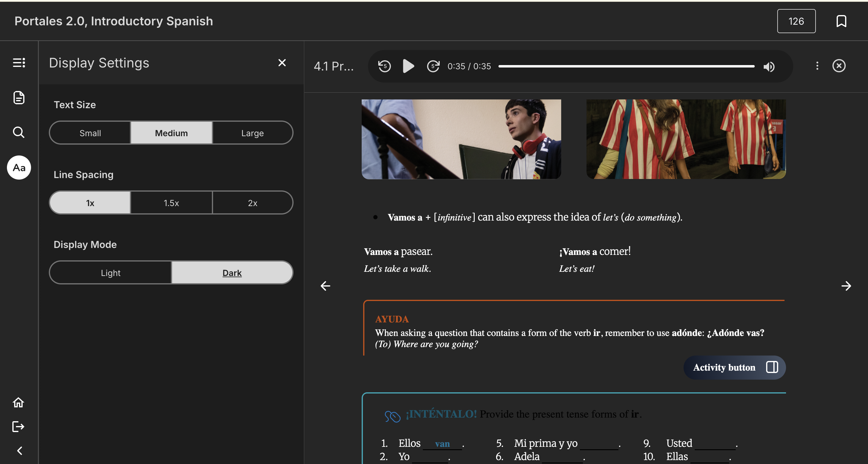Open the table of contents icon
This screenshot has width=868, height=464.
tap(19, 63)
